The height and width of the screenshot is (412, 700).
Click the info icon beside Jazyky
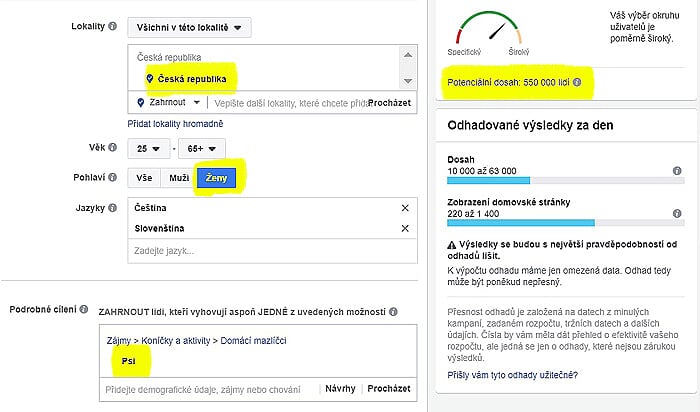[112, 208]
